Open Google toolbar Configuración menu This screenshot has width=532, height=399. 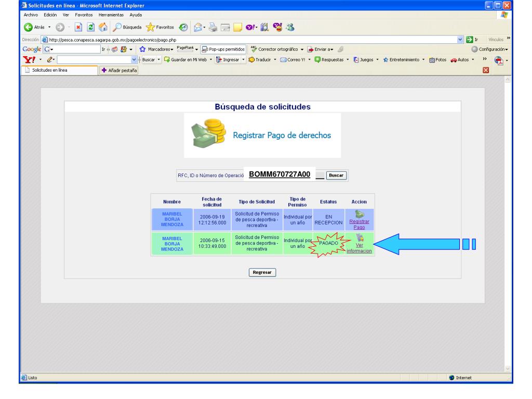tap(489, 49)
